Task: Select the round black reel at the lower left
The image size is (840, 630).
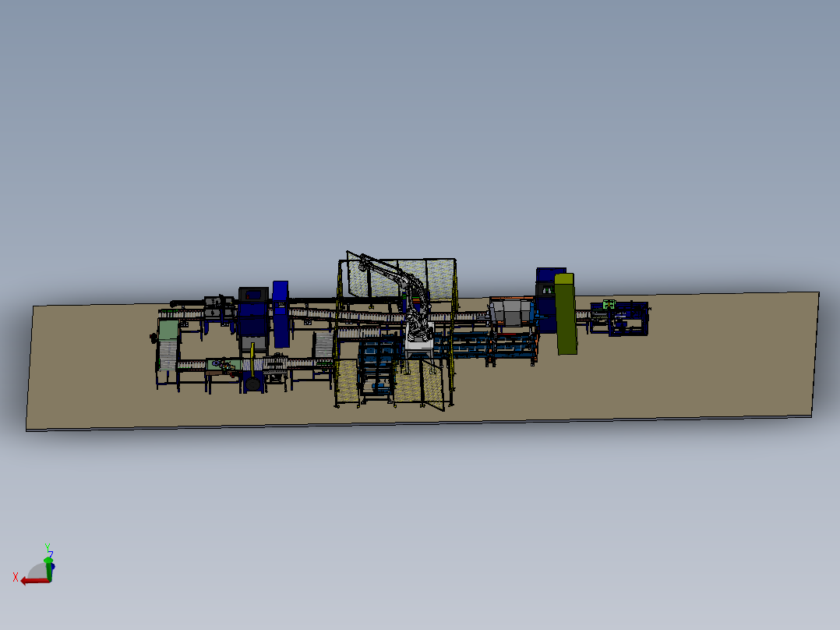Action: (252, 384)
